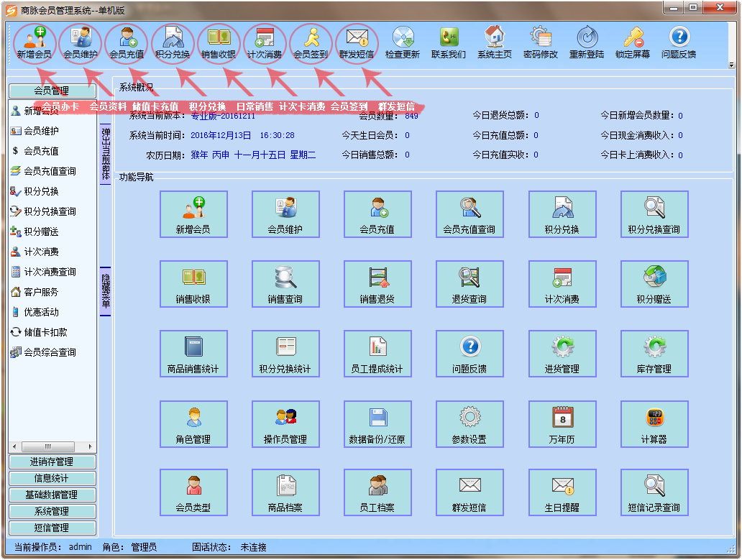Select 会员综合查询 in the sidebar list
Image resolution: width=742 pixels, height=560 pixels.
44,352
